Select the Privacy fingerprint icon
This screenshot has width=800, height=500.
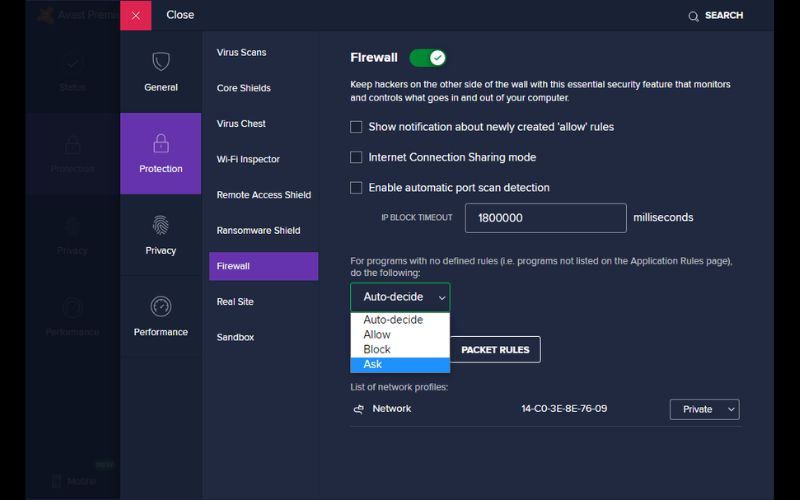pyautogui.click(x=161, y=225)
